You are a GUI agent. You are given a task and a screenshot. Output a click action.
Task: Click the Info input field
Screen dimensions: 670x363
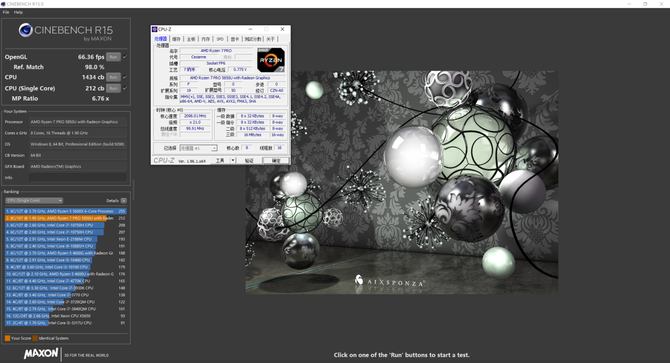(78, 178)
